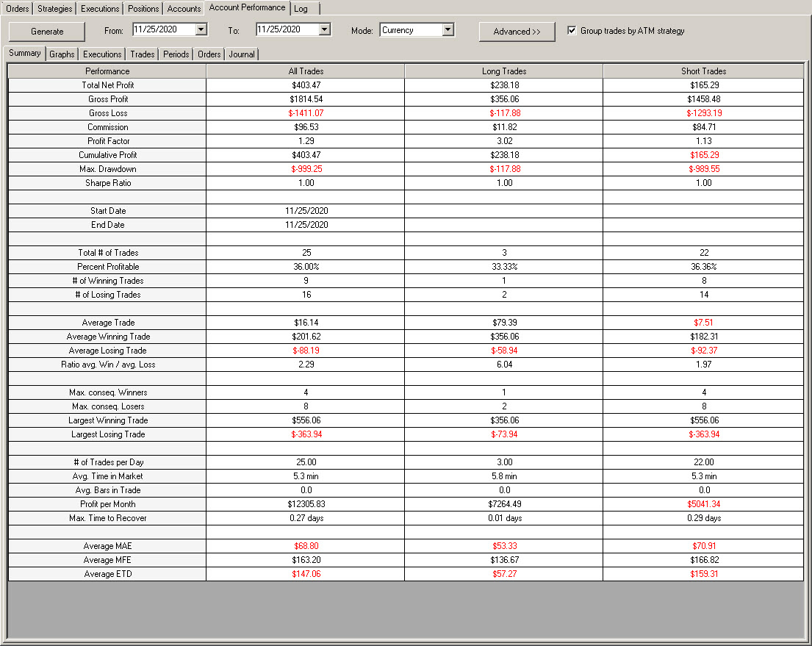Switch to the Trades sub-tab

[x=143, y=54]
